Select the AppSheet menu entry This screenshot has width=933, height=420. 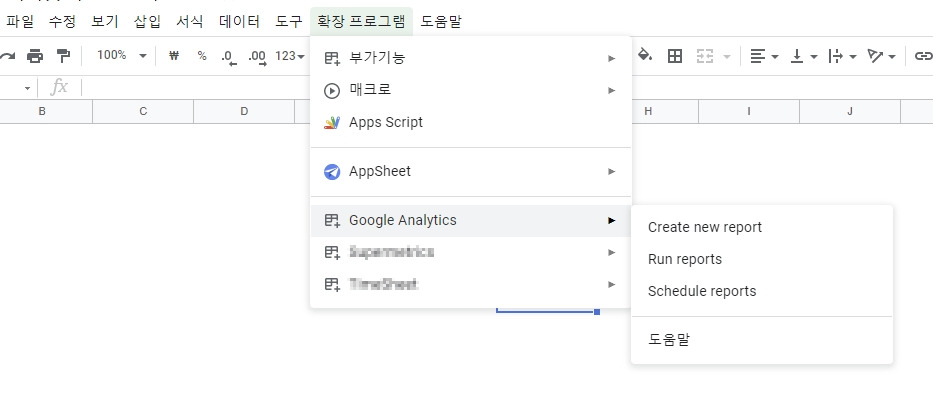point(470,172)
